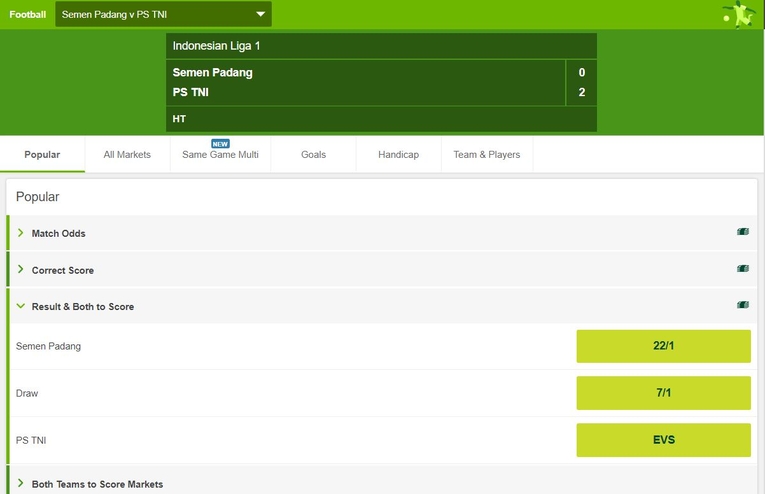This screenshot has height=494, width=765.
Task: Click the cash out icon on Match Odds row
Action: coord(743,232)
